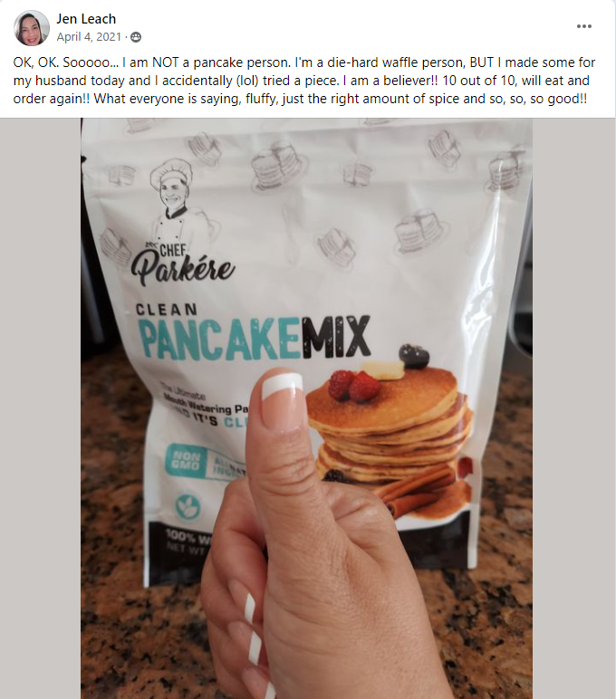Click the chef illustration logo on the bag
This screenshot has height=699, width=616.
(172, 198)
